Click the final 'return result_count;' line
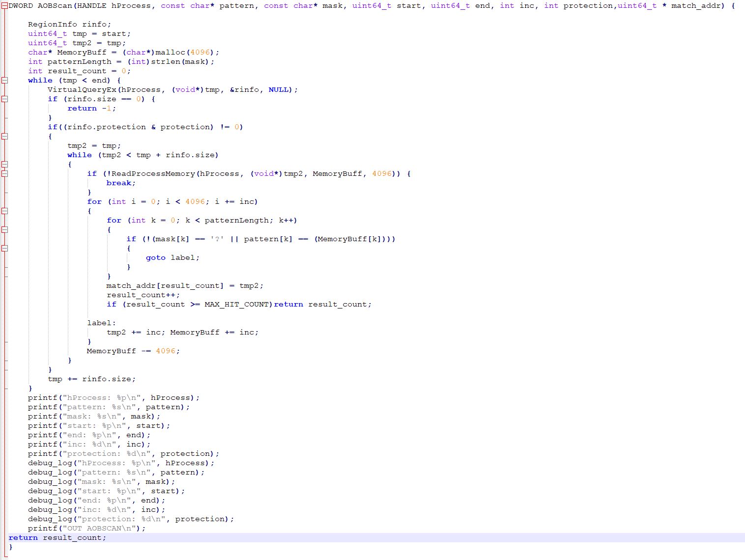 tap(57, 538)
